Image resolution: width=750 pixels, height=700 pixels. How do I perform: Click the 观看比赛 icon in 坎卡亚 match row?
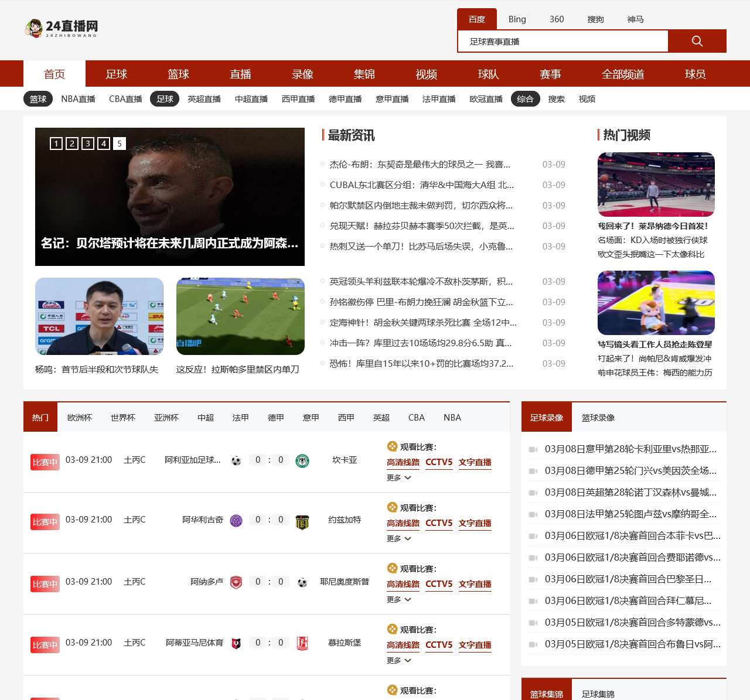[x=392, y=446]
